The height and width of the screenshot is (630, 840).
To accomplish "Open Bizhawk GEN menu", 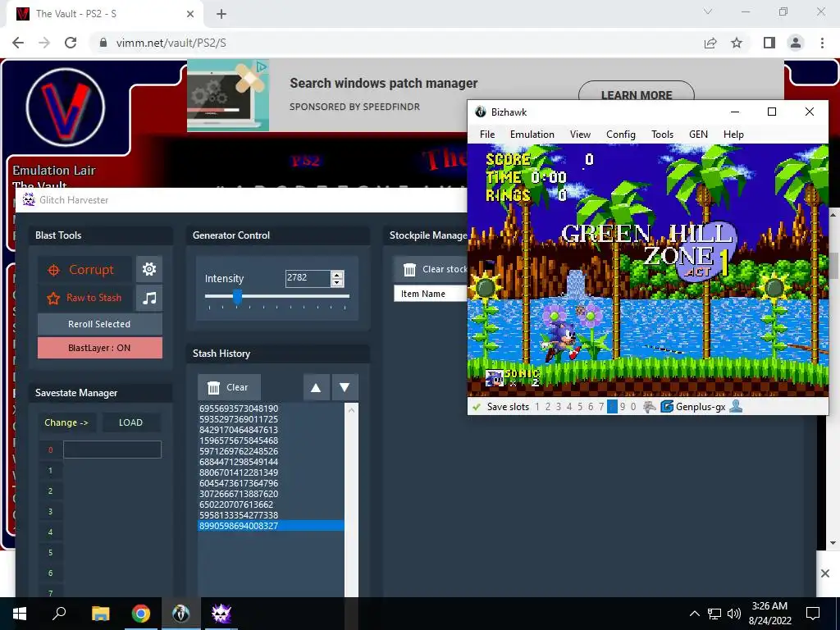I will 699,135.
